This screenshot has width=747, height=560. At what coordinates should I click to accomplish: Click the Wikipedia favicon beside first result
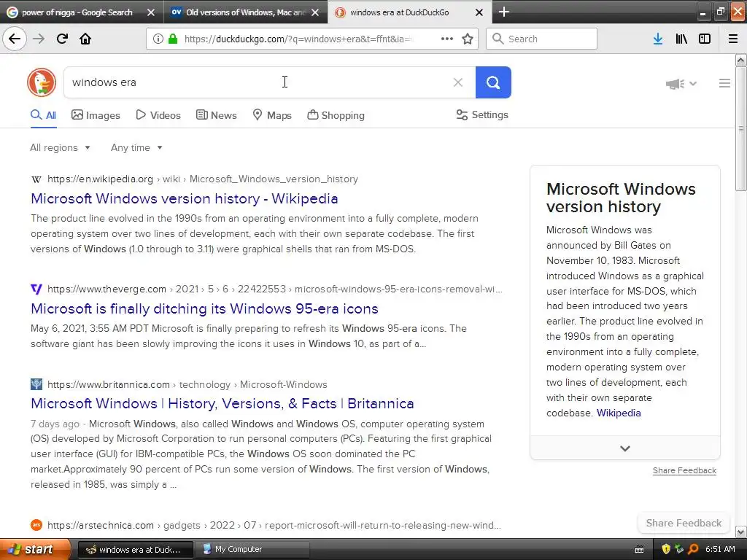tap(36, 179)
